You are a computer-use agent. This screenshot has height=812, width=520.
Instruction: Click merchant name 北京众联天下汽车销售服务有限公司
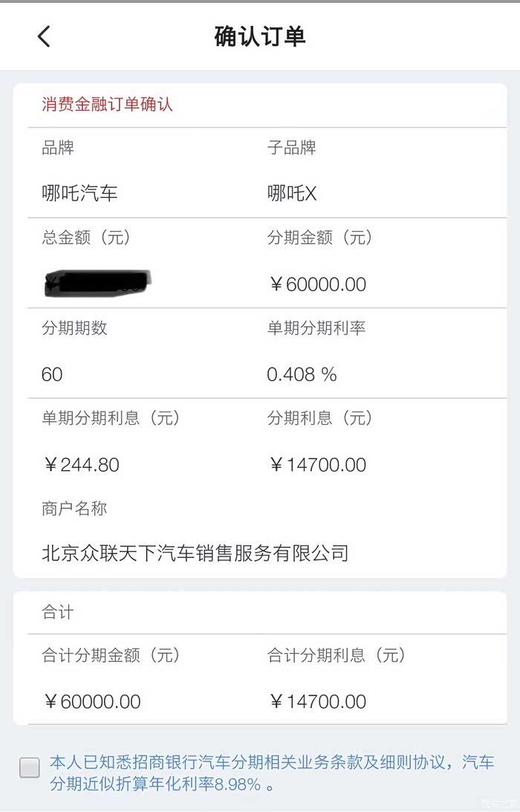click(195, 553)
